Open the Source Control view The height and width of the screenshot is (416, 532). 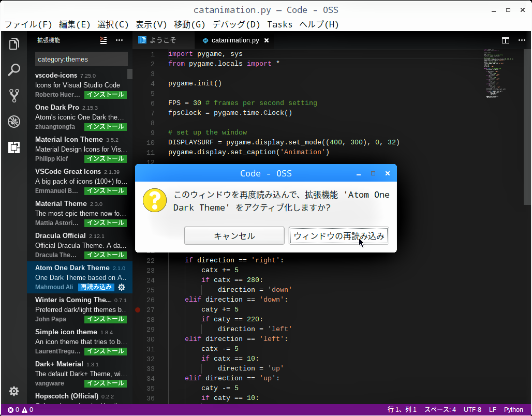pos(14,96)
